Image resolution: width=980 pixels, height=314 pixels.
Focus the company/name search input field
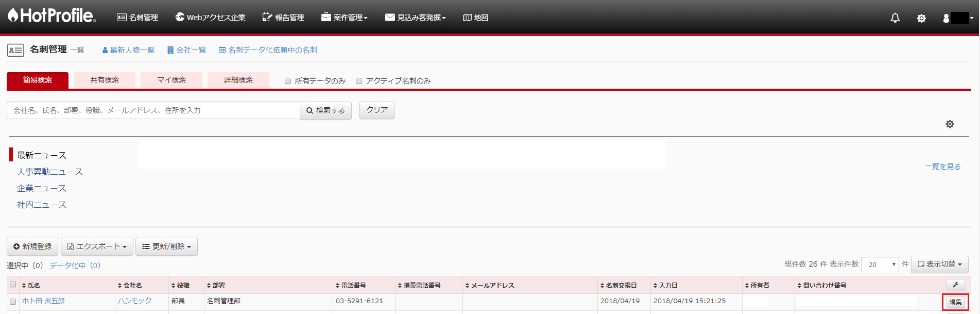153,110
